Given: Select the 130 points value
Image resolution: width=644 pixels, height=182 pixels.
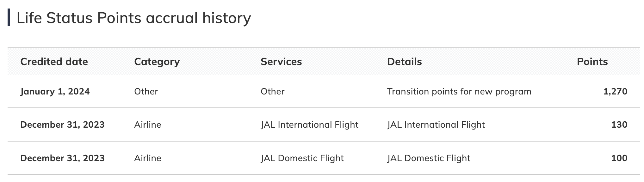Looking at the screenshot, I should point(619,125).
